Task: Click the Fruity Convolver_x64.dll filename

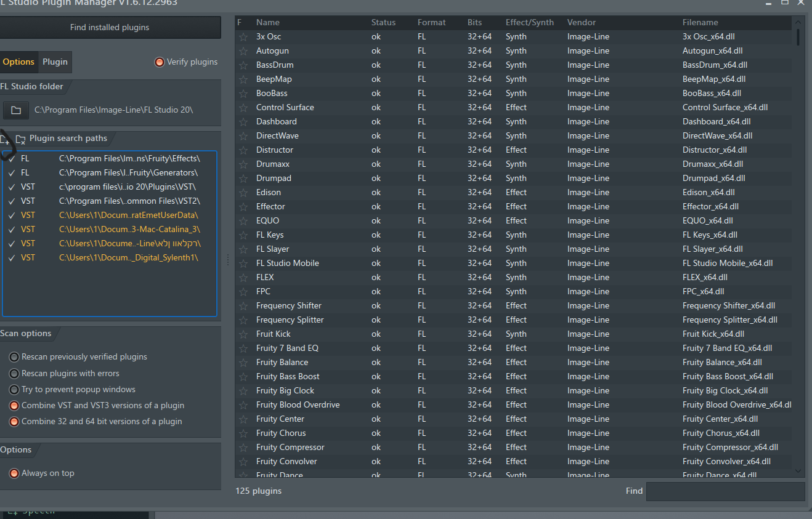Action: pos(726,462)
